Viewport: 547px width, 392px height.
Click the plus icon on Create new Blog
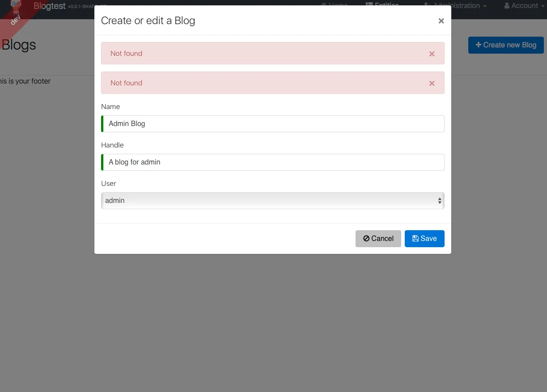click(478, 45)
